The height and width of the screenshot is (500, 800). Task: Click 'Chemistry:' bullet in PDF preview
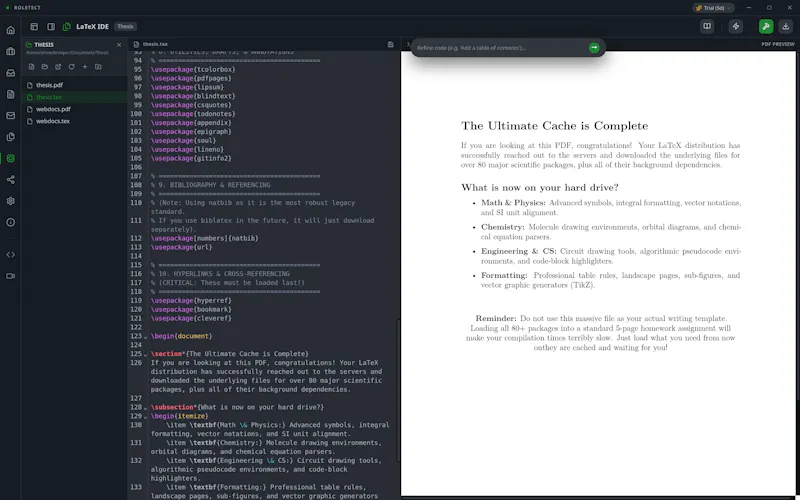point(611,232)
